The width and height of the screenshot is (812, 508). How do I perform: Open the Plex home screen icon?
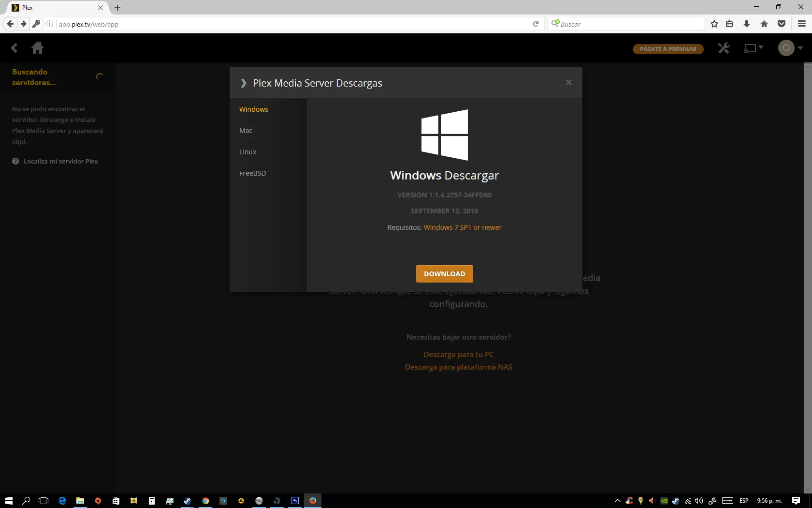[x=37, y=48]
